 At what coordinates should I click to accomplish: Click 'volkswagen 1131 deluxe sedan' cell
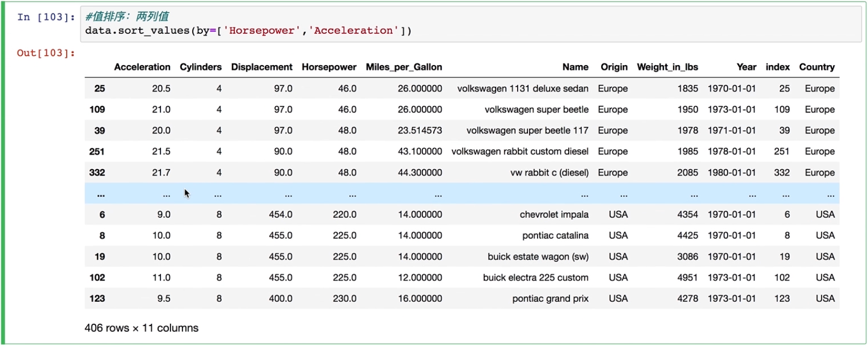(x=523, y=88)
